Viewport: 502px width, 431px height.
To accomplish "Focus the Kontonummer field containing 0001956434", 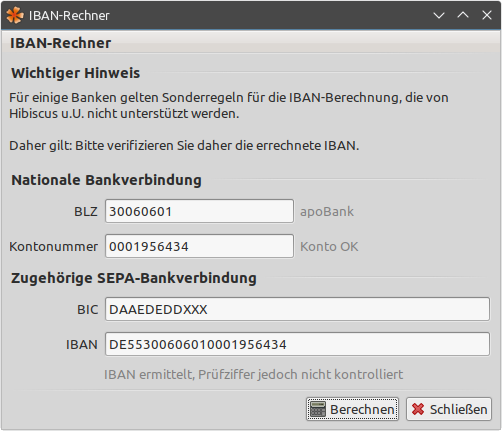I will [199, 246].
